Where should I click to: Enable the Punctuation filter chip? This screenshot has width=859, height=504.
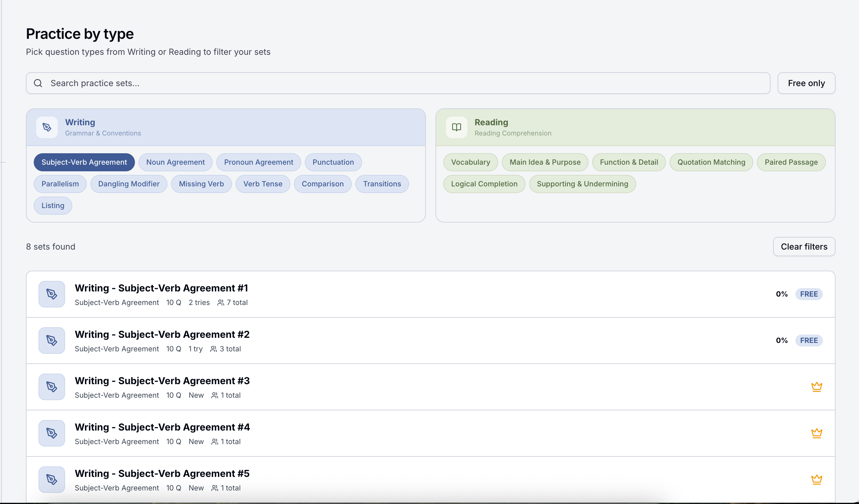pyautogui.click(x=333, y=162)
